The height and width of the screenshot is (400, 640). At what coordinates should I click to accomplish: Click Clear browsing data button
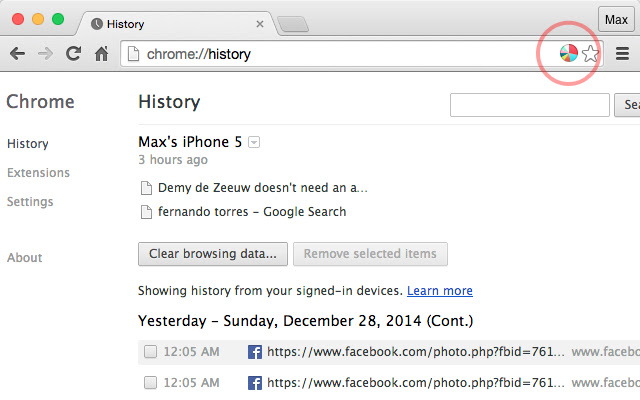[213, 254]
